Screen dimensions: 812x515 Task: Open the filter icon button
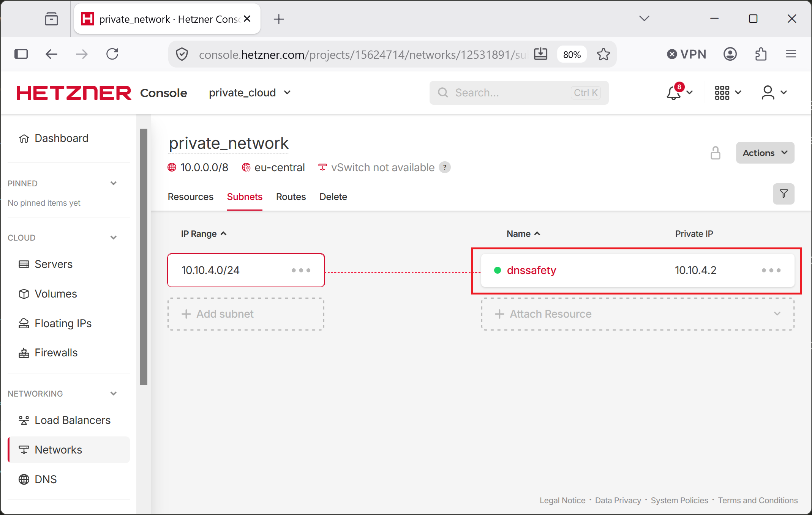(x=784, y=194)
